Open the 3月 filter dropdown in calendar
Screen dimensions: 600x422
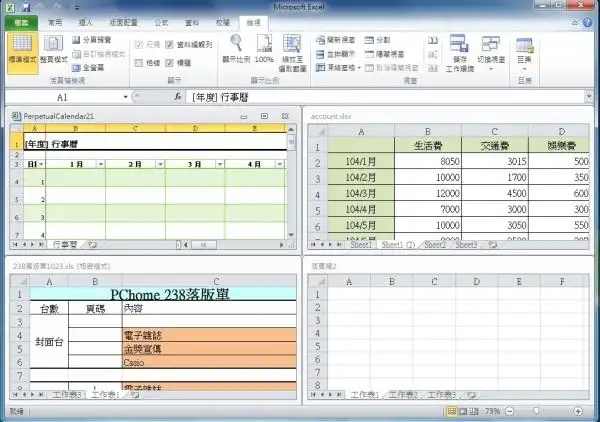[x=220, y=164]
